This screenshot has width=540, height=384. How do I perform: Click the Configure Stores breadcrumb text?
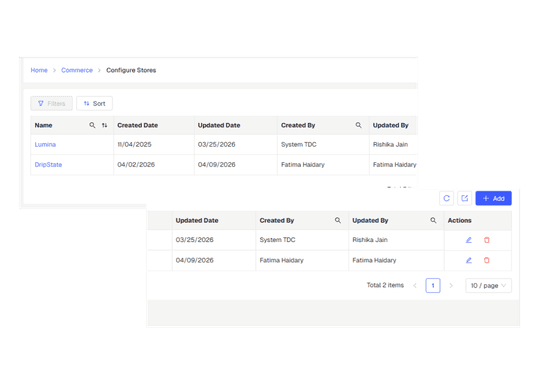131,70
